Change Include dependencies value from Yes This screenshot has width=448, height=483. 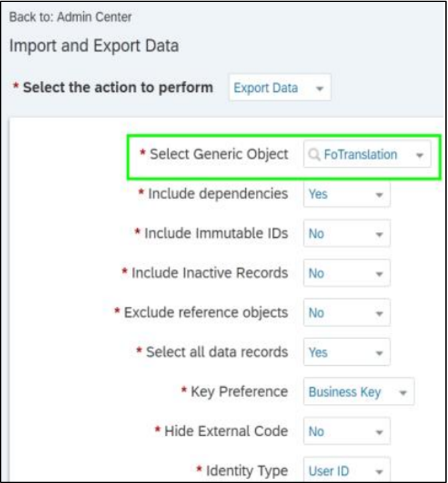tap(347, 194)
